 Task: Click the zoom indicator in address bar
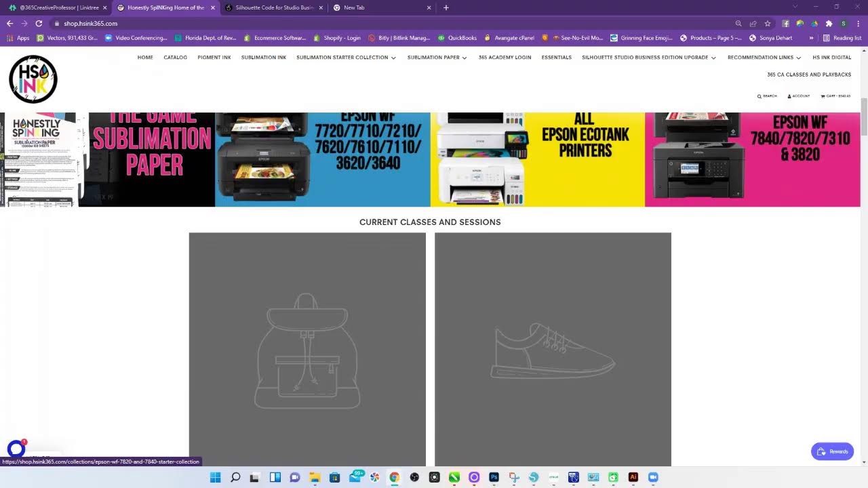738,23
